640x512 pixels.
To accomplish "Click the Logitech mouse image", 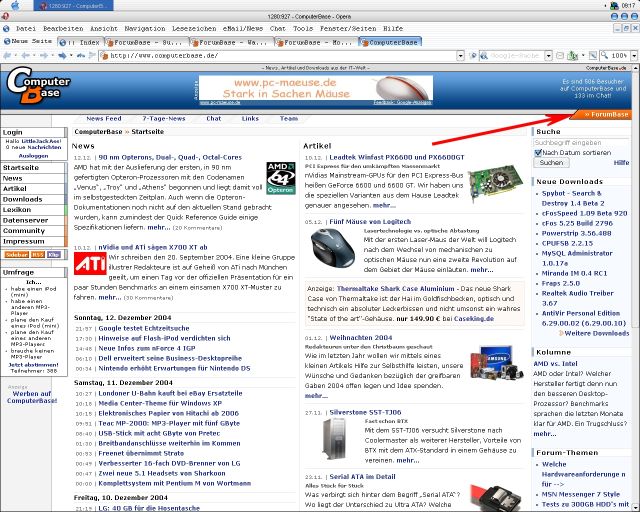I will [x=333, y=249].
